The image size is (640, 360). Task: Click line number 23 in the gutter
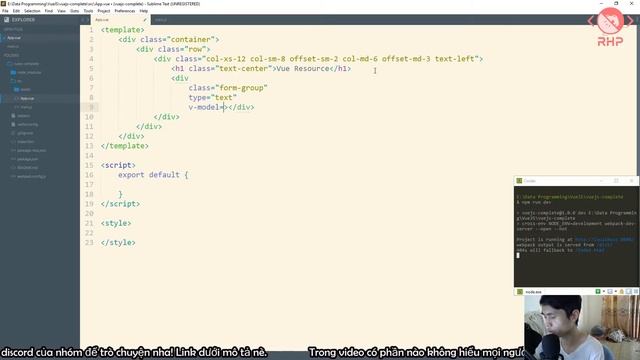click(89, 242)
